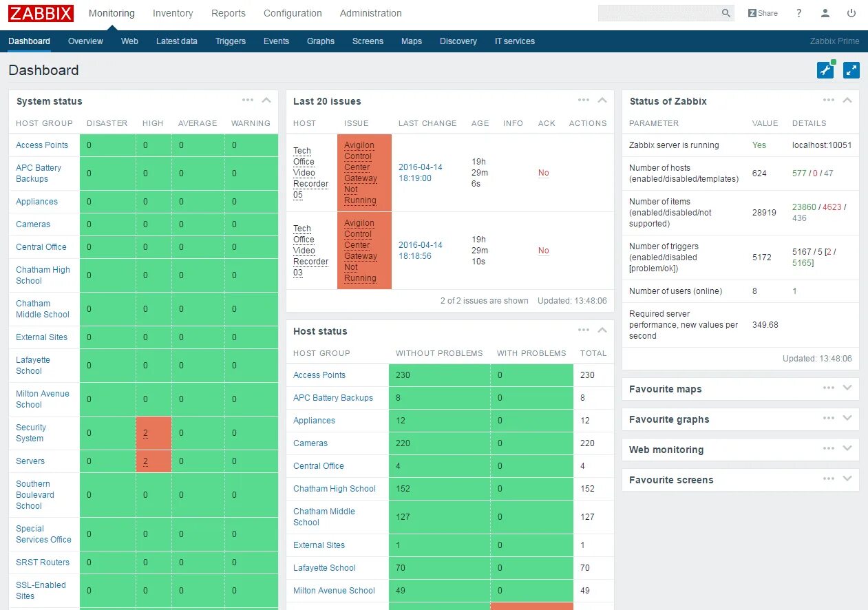Open timestamp 2016-04-14 18:19:00 link

[421, 173]
